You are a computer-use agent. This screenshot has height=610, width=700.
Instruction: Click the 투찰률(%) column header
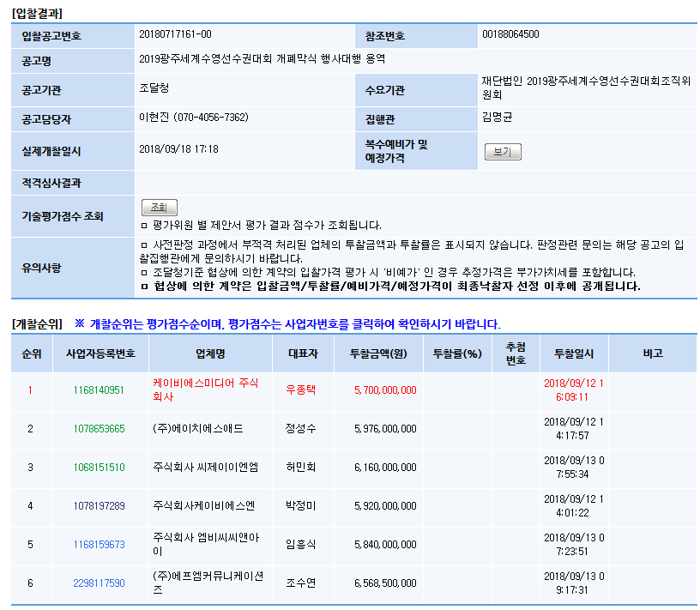[x=457, y=353]
